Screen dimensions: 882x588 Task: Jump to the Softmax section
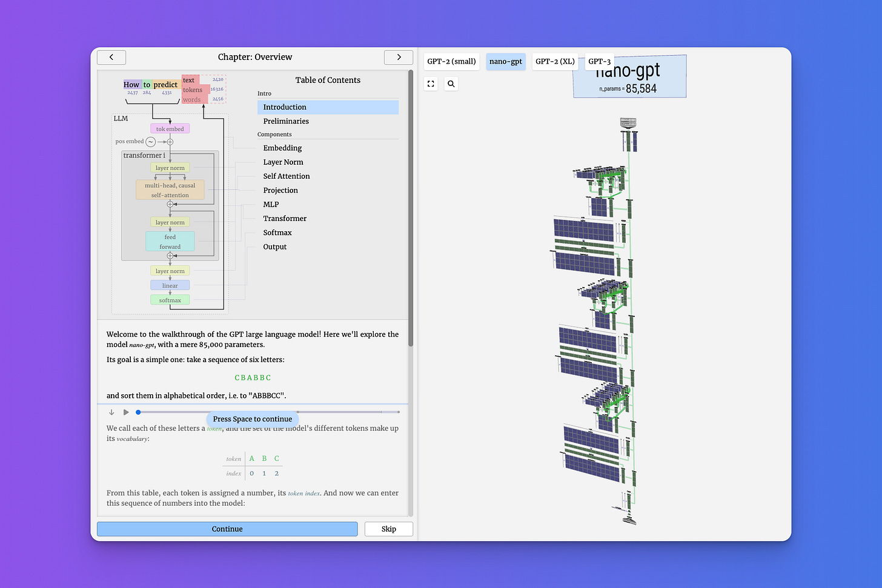tap(328, 233)
